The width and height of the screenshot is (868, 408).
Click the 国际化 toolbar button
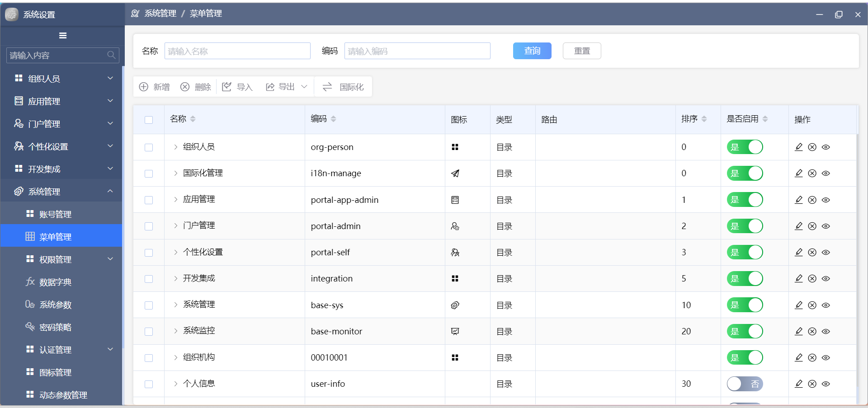coord(343,87)
